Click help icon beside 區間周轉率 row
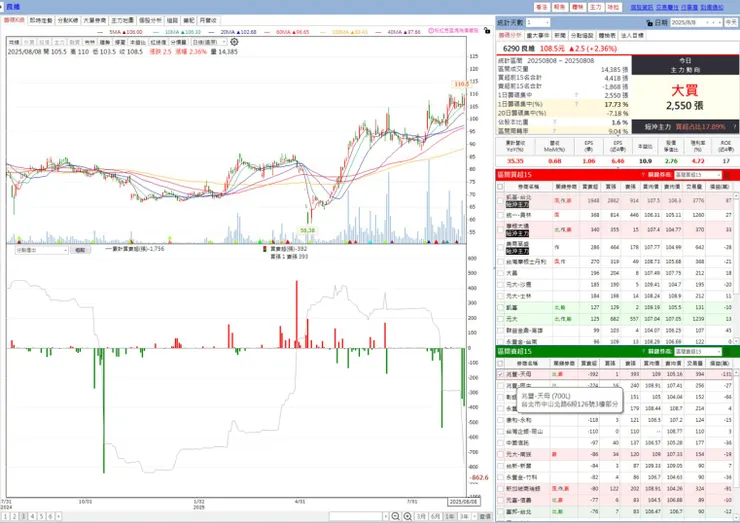740x523 pixels. click(x=555, y=131)
